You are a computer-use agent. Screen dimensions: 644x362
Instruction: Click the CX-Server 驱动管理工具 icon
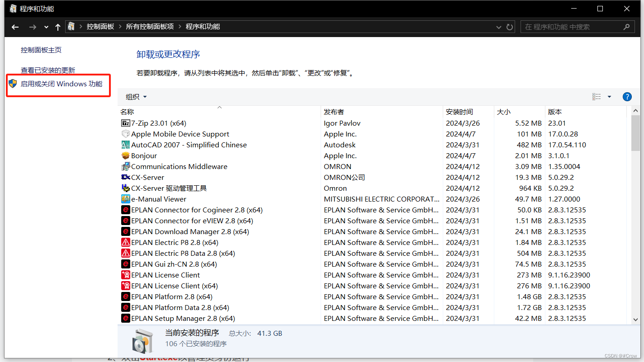coord(126,188)
